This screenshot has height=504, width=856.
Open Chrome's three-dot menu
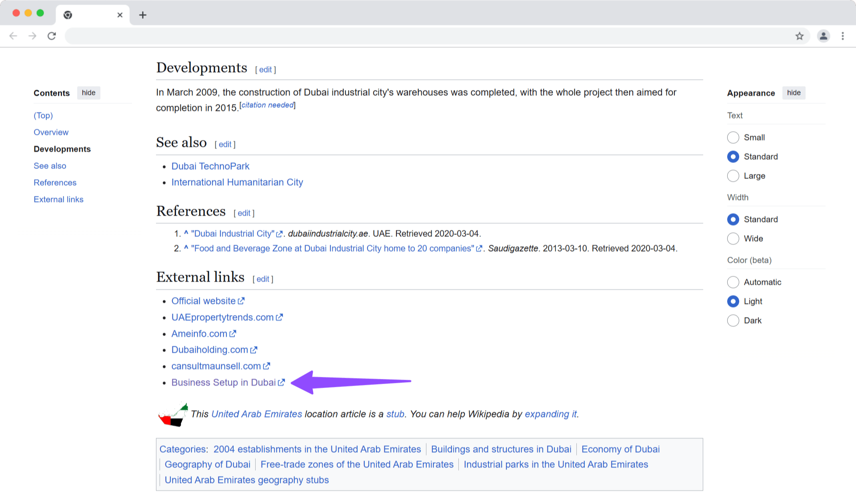[842, 36]
